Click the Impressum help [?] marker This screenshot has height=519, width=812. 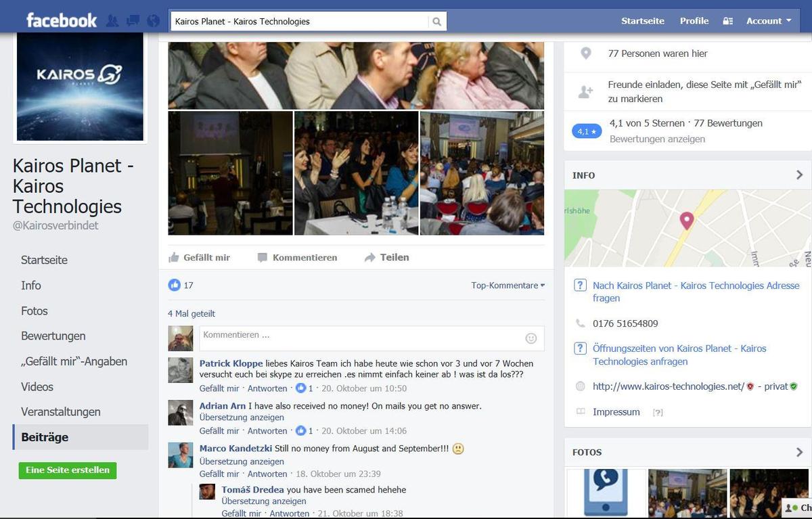coord(658,412)
